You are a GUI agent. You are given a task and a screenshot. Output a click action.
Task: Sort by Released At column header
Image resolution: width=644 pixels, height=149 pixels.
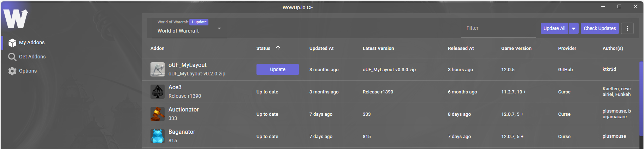click(x=461, y=48)
